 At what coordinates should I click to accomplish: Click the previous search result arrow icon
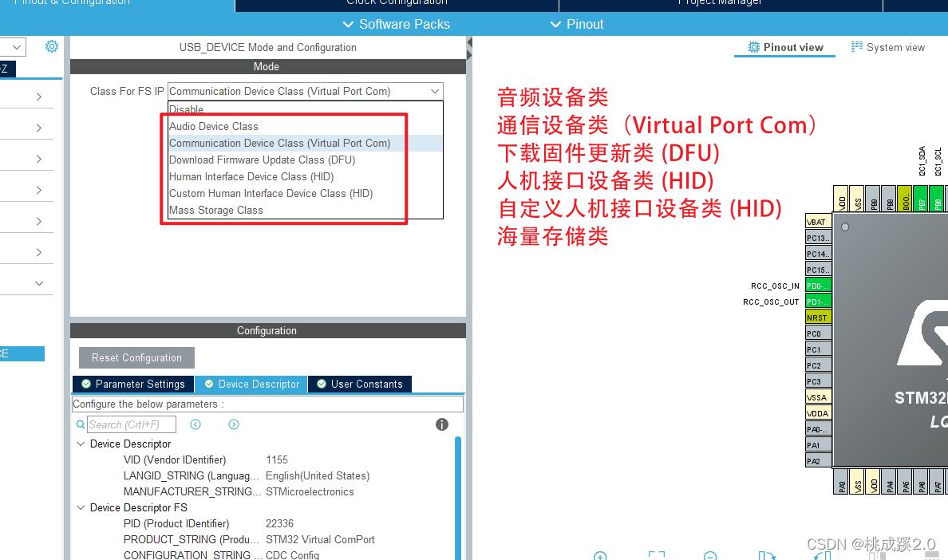(x=196, y=424)
